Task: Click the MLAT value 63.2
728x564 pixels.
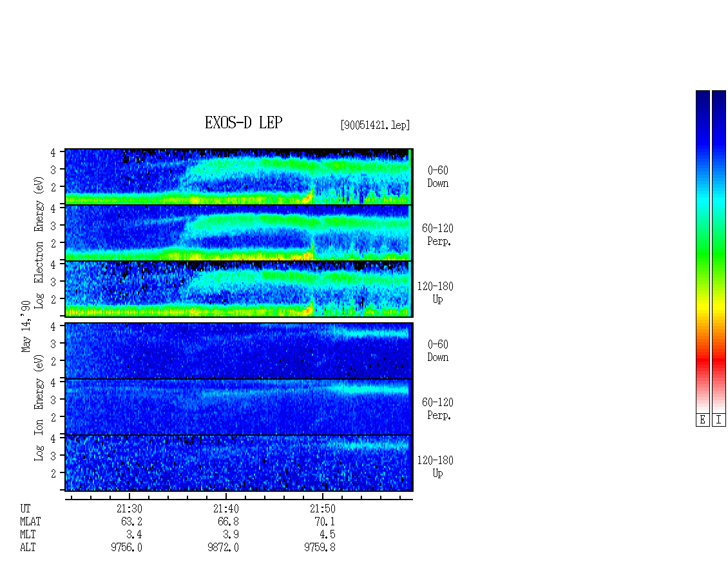Action: tap(131, 521)
